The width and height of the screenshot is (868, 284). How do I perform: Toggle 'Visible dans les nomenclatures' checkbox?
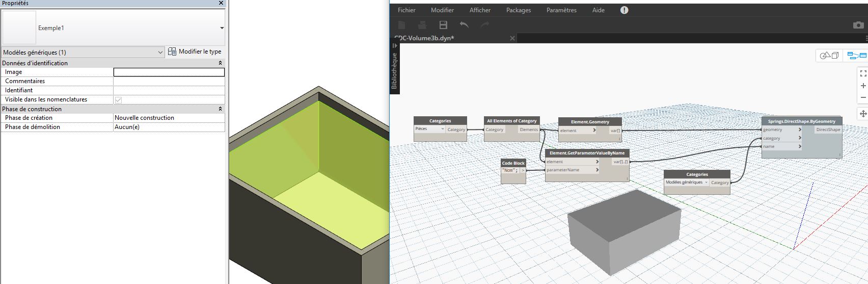[118, 100]
